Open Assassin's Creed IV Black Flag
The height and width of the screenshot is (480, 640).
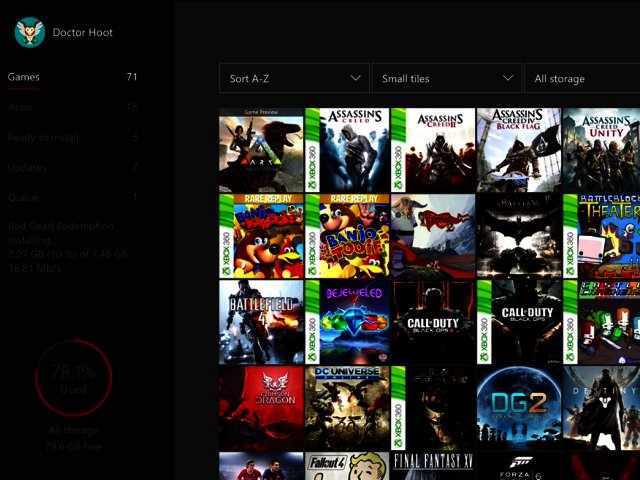(519, 150)
